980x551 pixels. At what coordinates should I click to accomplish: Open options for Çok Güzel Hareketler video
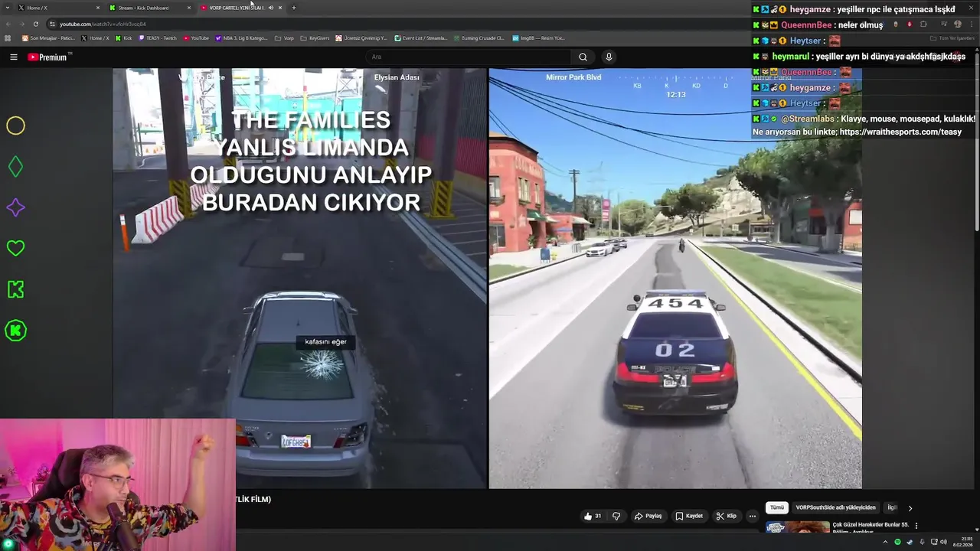click(x=916, y=526)
